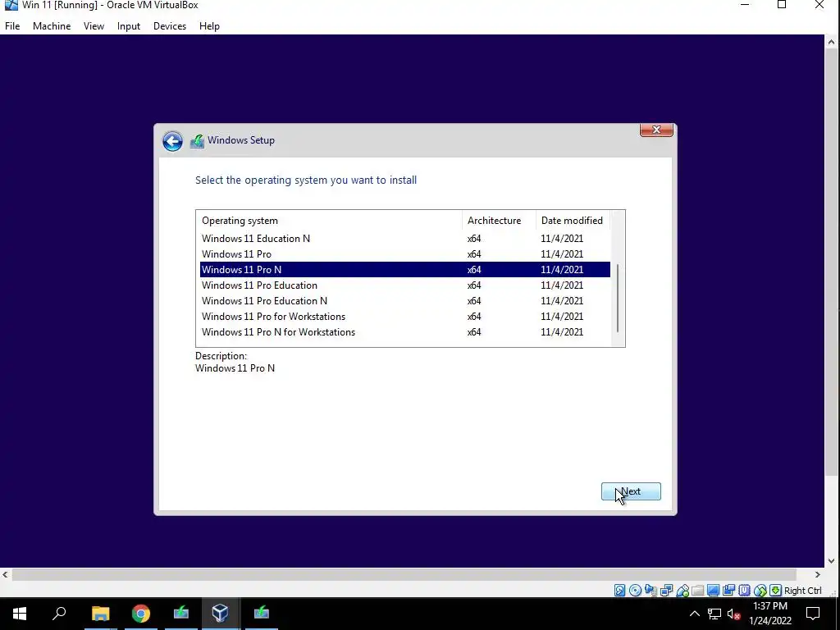Open File Explorer from the taskbar

coord(100,614)
